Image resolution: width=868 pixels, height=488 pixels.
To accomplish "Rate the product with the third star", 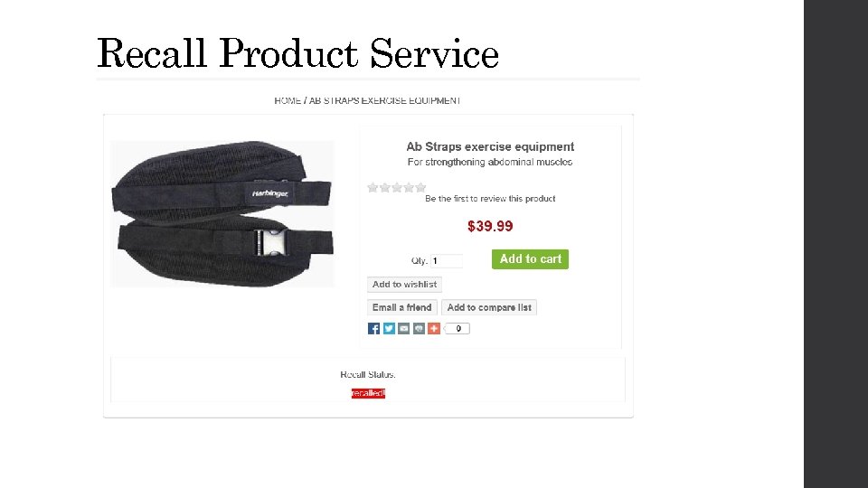I will click(x=397, y=188).
